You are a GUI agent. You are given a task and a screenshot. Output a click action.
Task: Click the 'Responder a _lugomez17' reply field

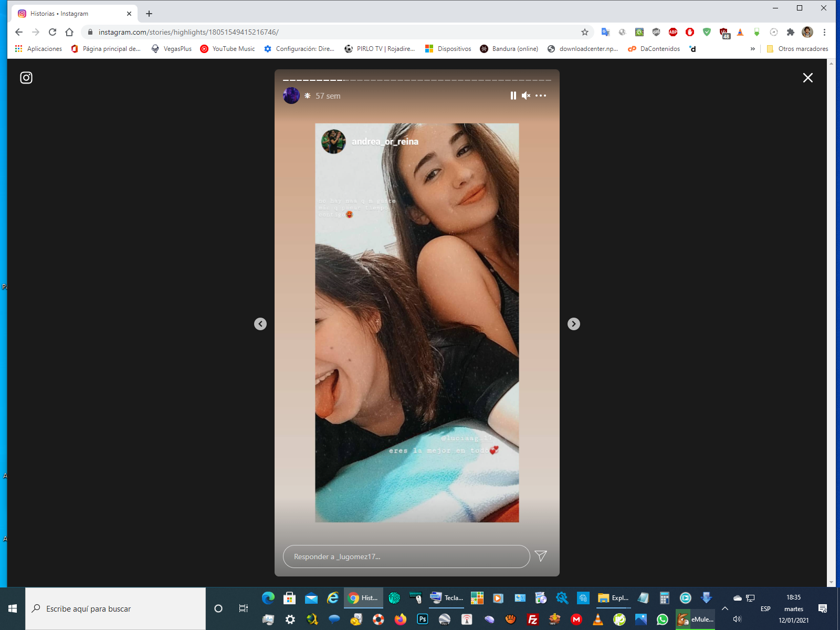[x=406, y=556]
